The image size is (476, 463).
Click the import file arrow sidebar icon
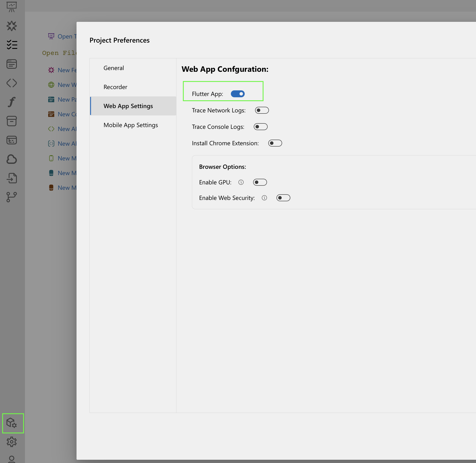11,178
